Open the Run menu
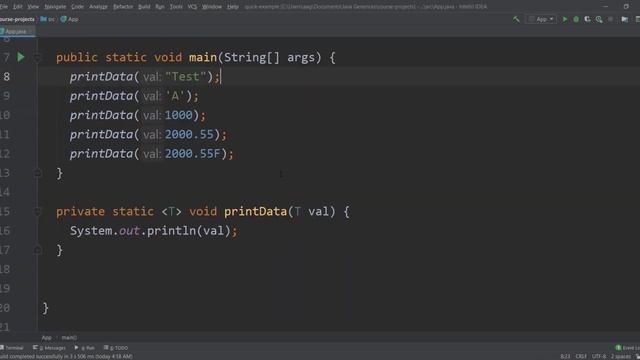Viewport: 640px width, 360px height. [160, 7]
